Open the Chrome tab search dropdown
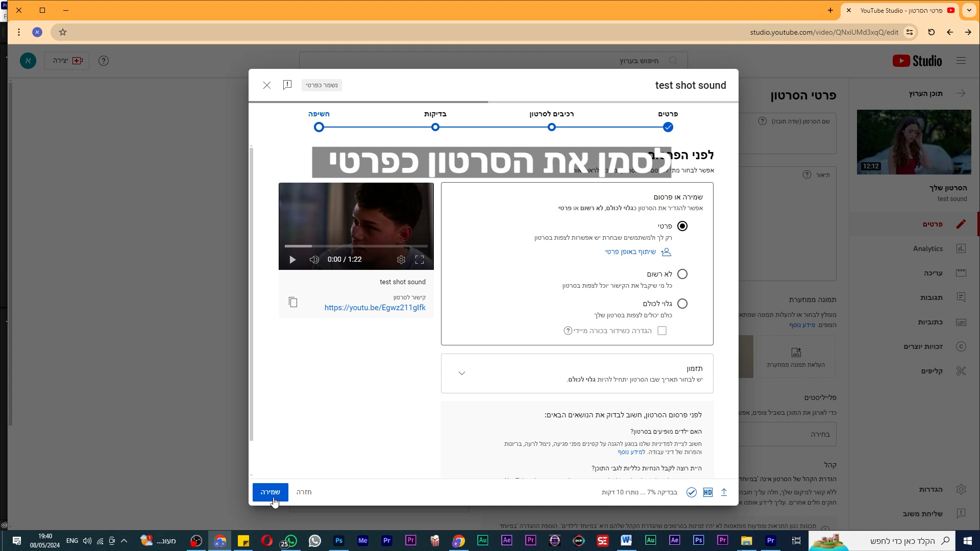This screenshot has width=980, height=551. [969, 10]
